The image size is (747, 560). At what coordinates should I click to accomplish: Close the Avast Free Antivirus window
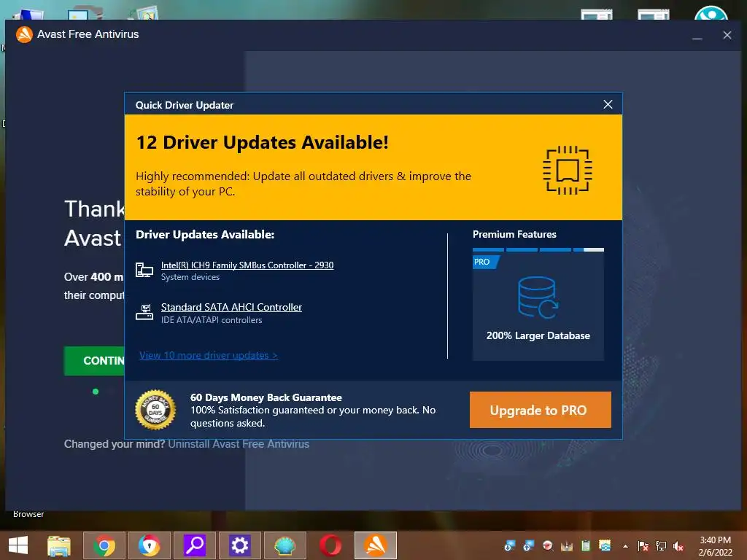(x=727, y=35)
